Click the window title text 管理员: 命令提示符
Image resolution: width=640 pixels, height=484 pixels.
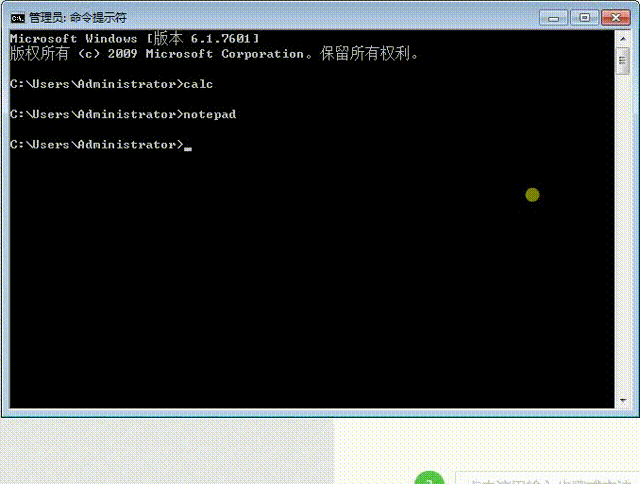pyautogui.click(x=78, y=18)
